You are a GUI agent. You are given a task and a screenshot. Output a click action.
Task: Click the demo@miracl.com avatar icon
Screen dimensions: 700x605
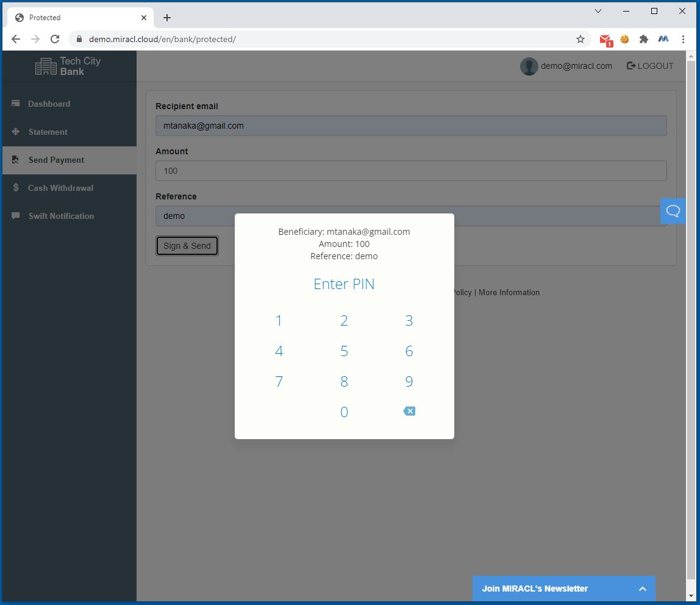[529, 66]
